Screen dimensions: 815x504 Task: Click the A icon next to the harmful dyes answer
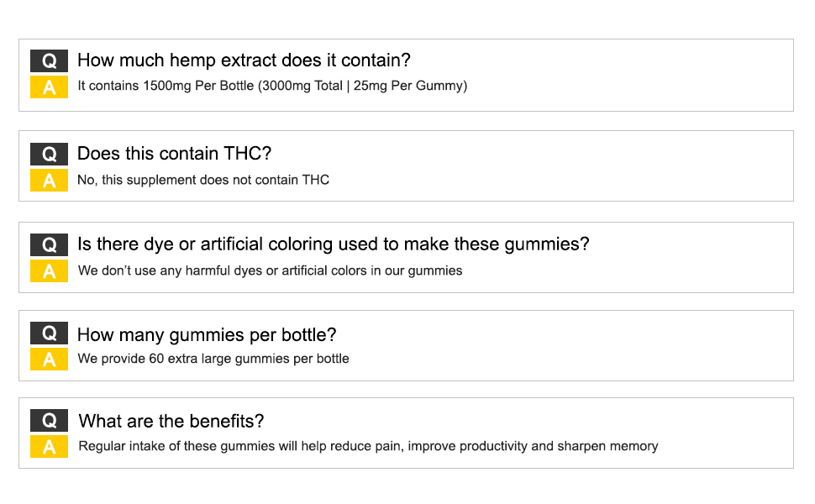pos(49,270)
